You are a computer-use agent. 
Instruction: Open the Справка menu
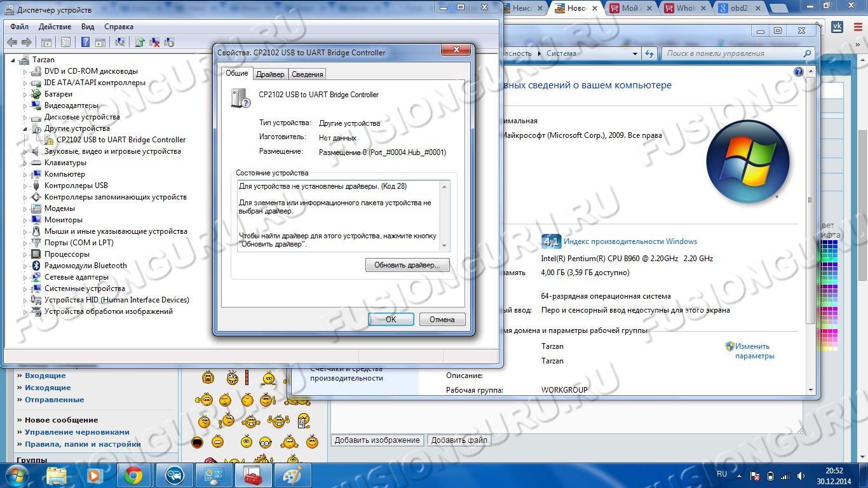[x=119, y=27]
